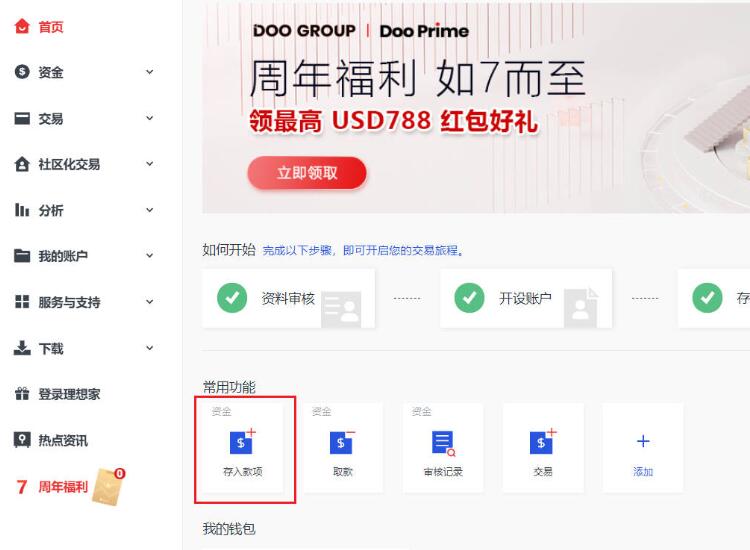Click the 取款 withdrawal icon
Screen dimensions: 750x550
coord(342,442)
